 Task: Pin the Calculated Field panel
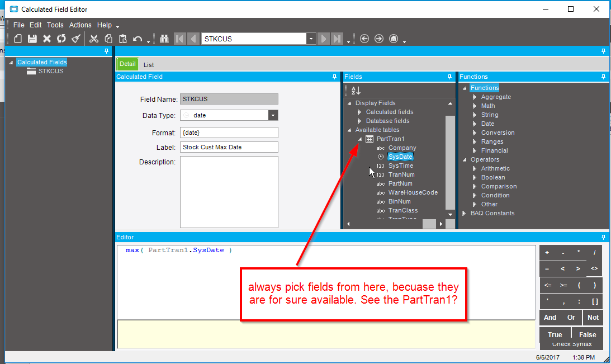click(x=334, y=77)
